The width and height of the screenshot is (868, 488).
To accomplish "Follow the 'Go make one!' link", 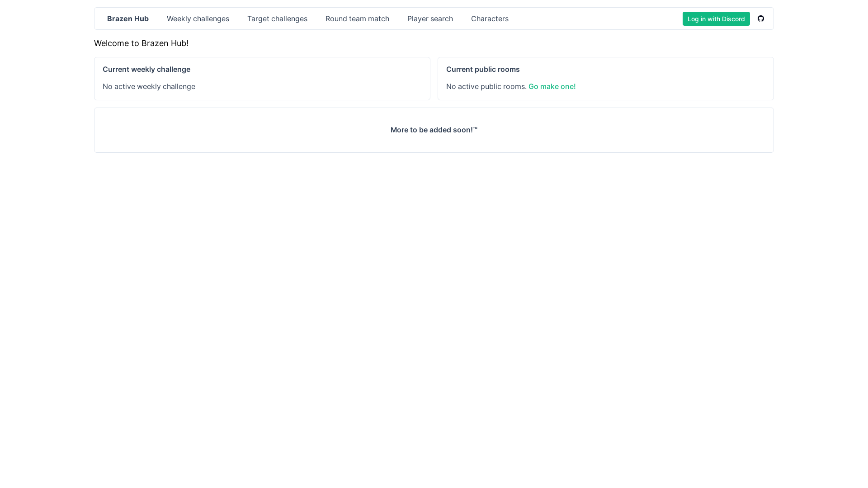I will click(x=552, y=86).
